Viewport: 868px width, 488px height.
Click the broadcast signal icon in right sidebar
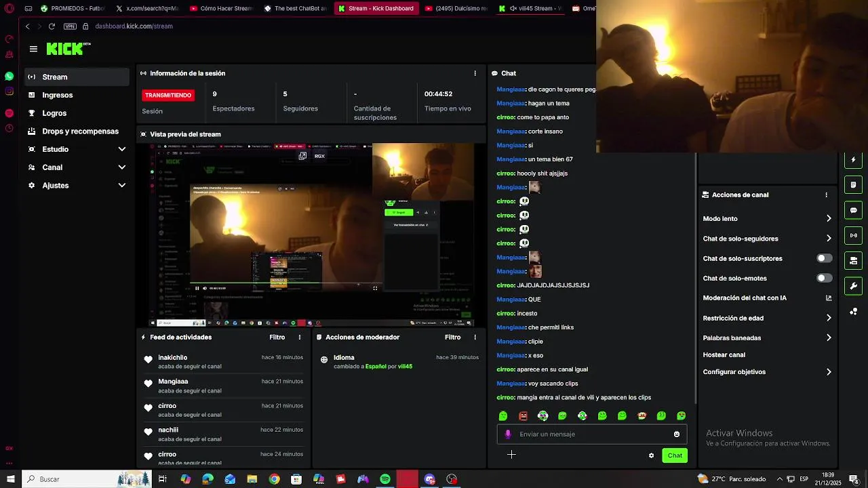853,235
